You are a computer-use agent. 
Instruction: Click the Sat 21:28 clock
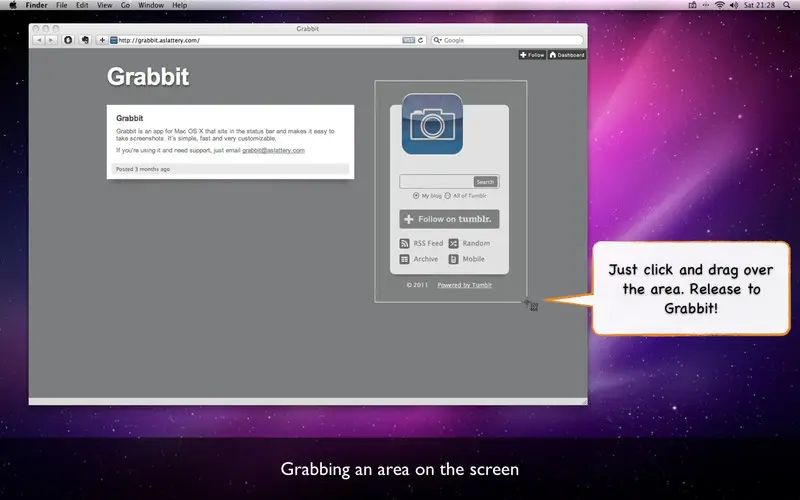point(759,5)
